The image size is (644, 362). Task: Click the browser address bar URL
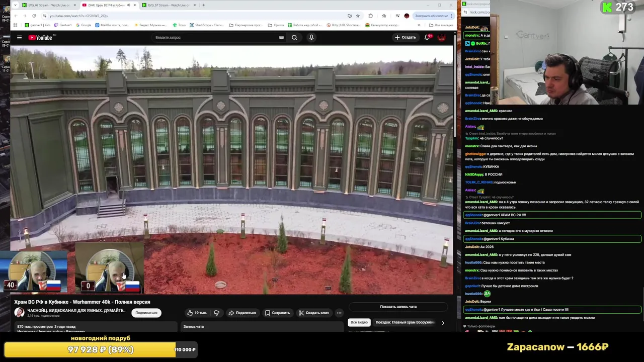(x=78, y=16)
